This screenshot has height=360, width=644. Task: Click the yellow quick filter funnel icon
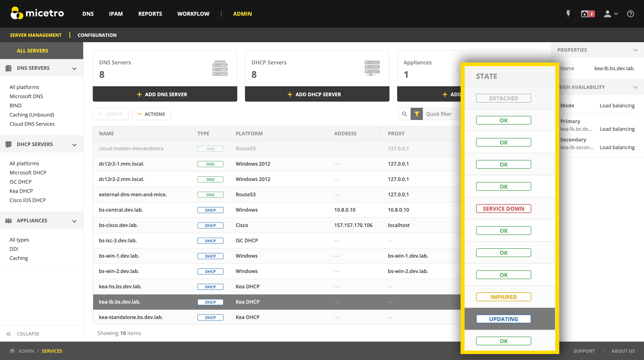point(416,114)
